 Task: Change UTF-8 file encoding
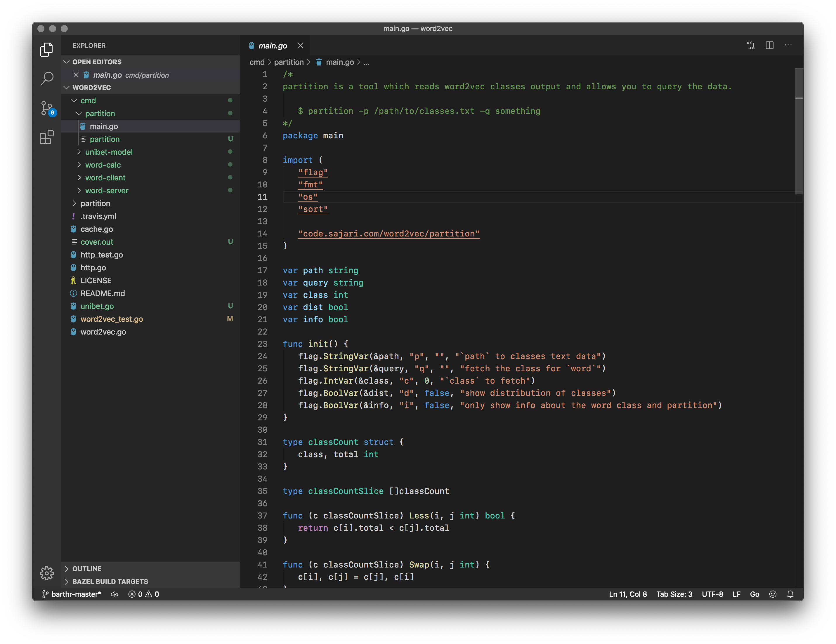pyautogui.click(x=712, y=594)
